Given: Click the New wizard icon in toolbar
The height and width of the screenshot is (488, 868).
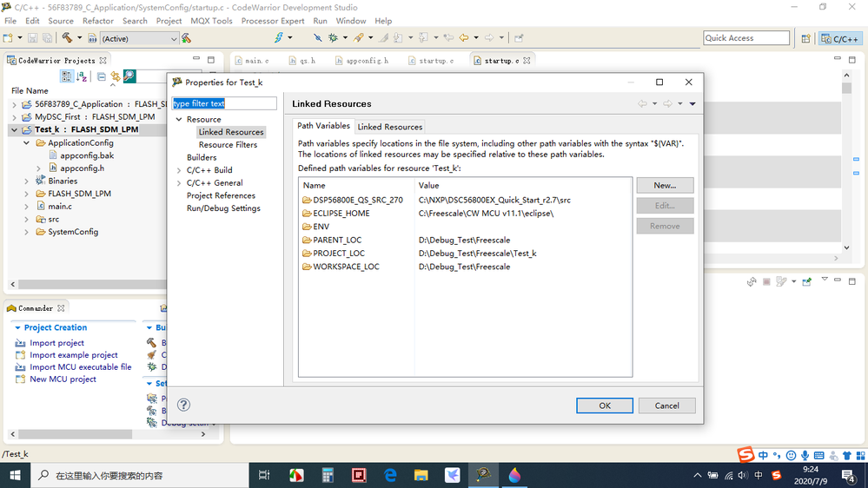Looking at the screenshot, I should tap(8, 37).
